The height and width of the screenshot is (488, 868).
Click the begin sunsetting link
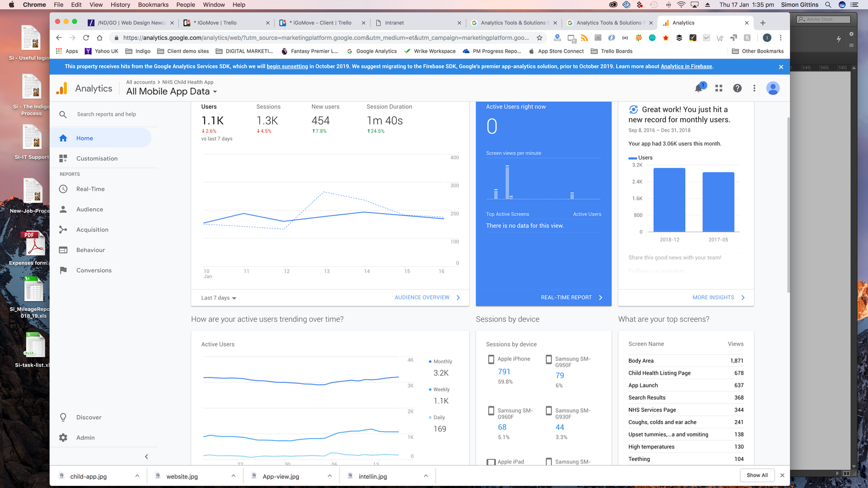pyautogui.click(x=287, y=67)
